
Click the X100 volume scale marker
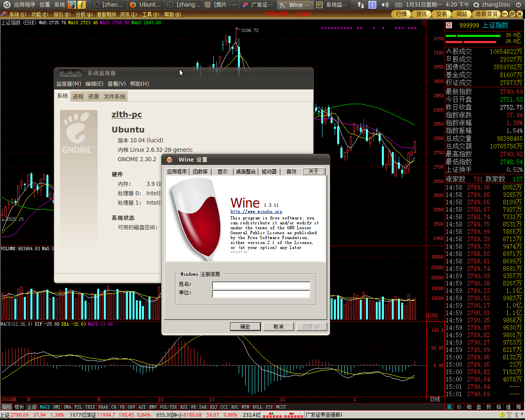(432, 316)
